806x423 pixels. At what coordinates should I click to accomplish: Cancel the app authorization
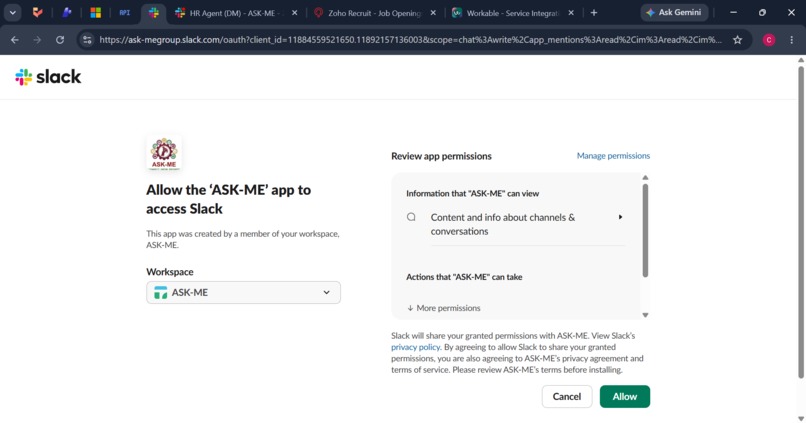567,396
